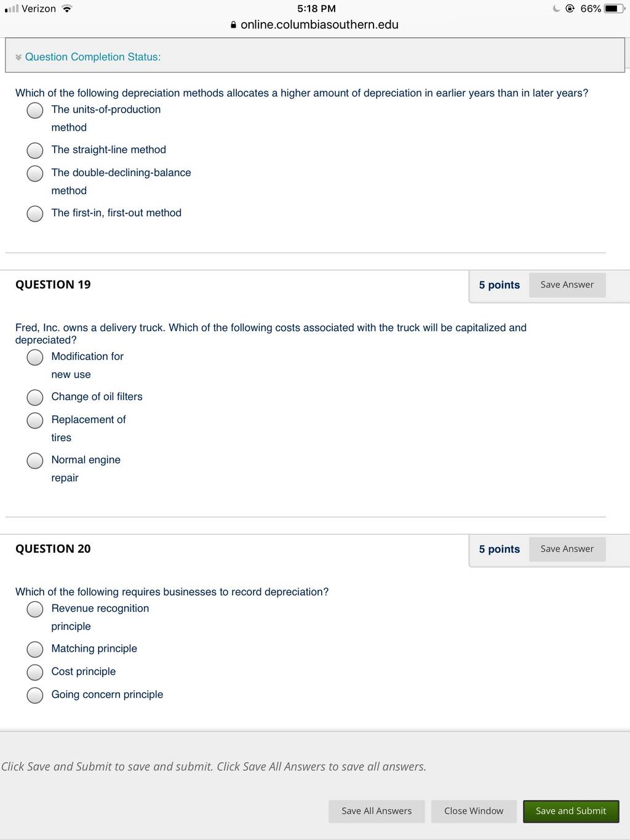
Task: Select Going concern principle option
Action: click(x=35, y=695)
